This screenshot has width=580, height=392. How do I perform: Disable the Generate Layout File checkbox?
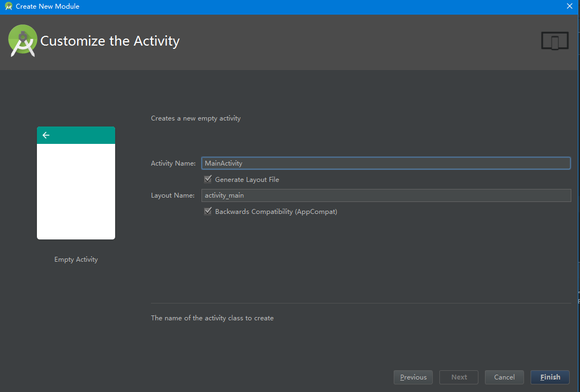pyautogui.click(x=208, y=179)
